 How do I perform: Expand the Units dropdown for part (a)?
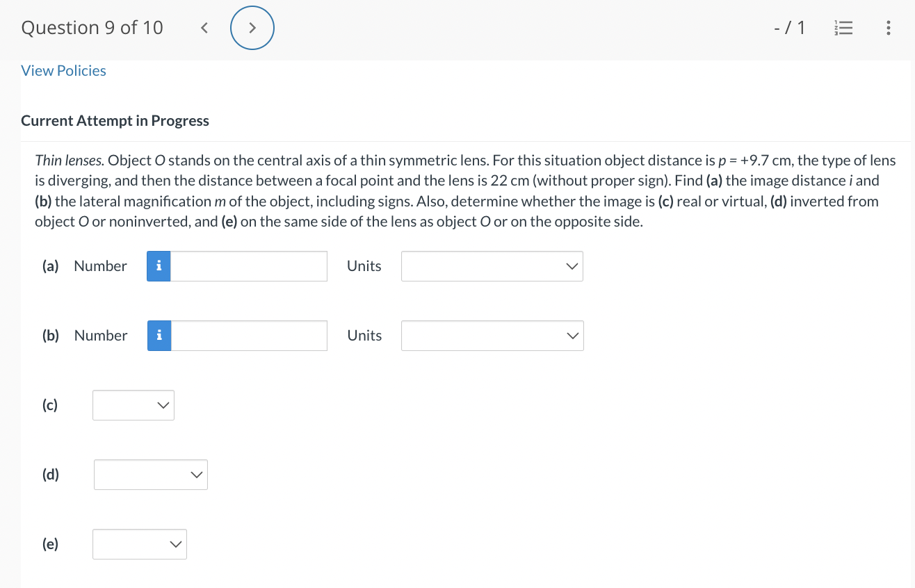coord(492,266)
